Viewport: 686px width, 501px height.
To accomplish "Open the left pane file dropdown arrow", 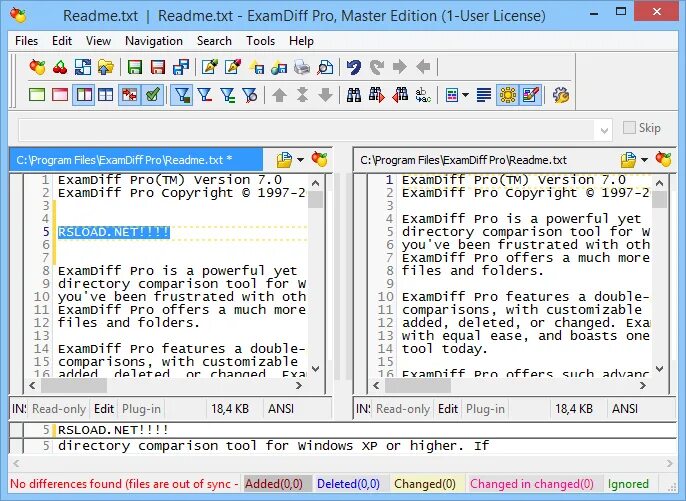I will tap(301, 160).
